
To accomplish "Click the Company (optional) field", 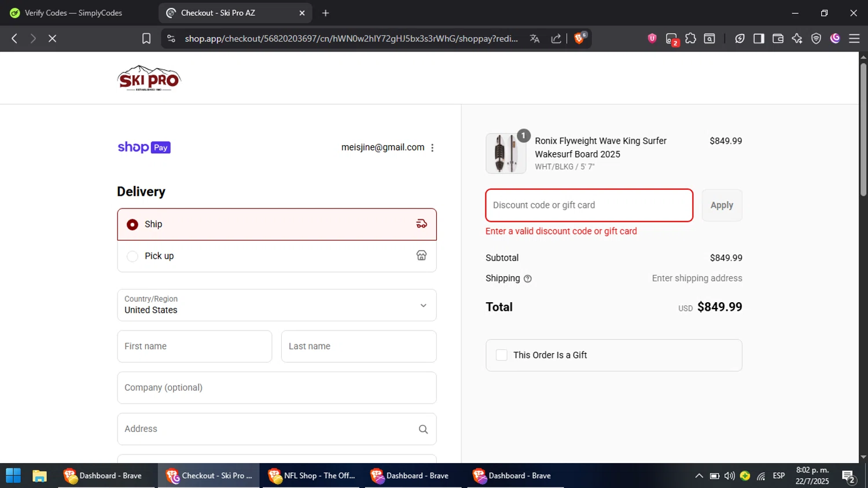I will pos(277,388).
